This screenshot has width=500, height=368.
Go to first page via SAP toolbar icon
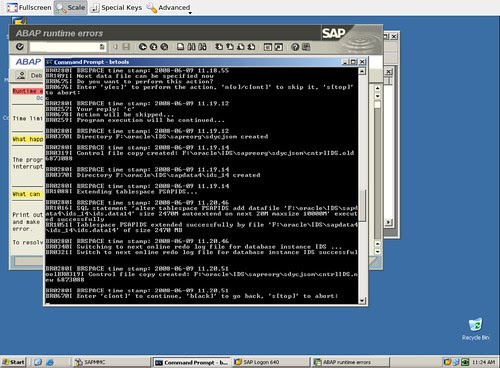[x=219, y=47]
